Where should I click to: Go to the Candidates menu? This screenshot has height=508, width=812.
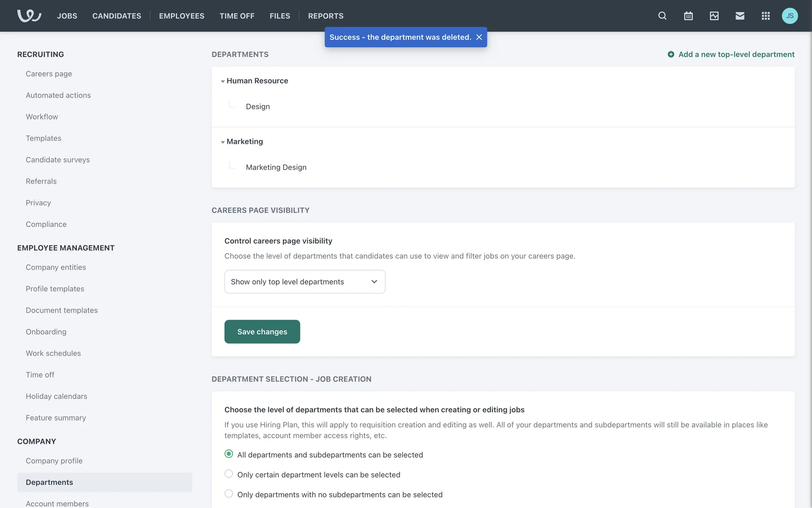[x=117, y=16]
